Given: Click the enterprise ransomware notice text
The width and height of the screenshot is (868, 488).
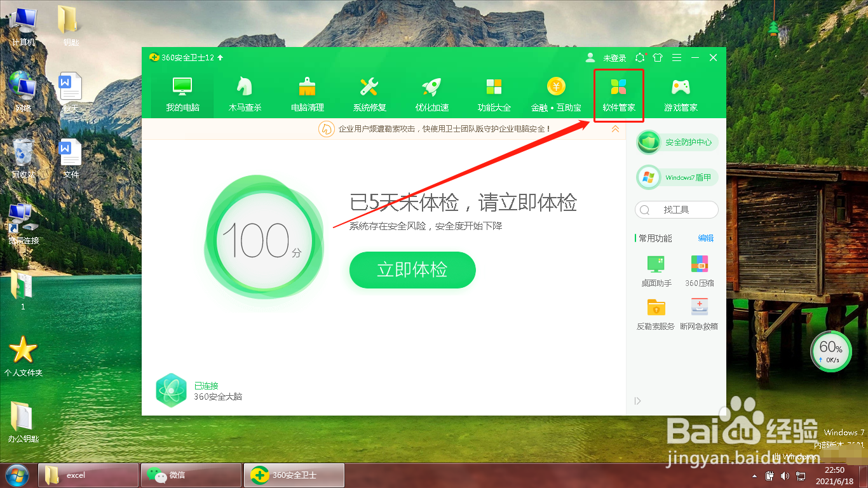Looking at the screenshot, I should 444,129.
